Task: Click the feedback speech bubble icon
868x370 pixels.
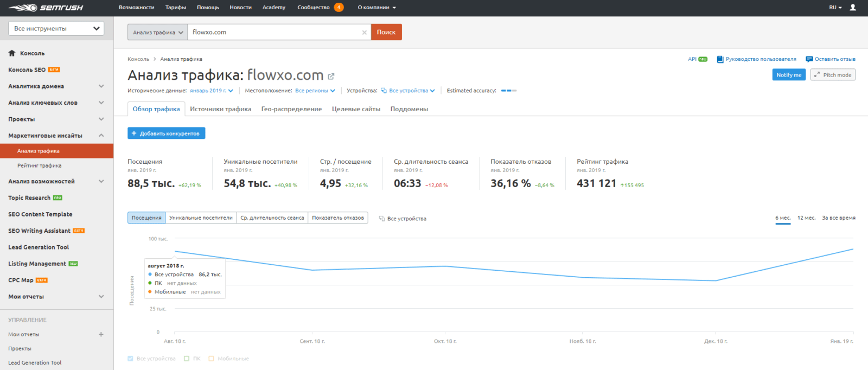Action: 809,59
